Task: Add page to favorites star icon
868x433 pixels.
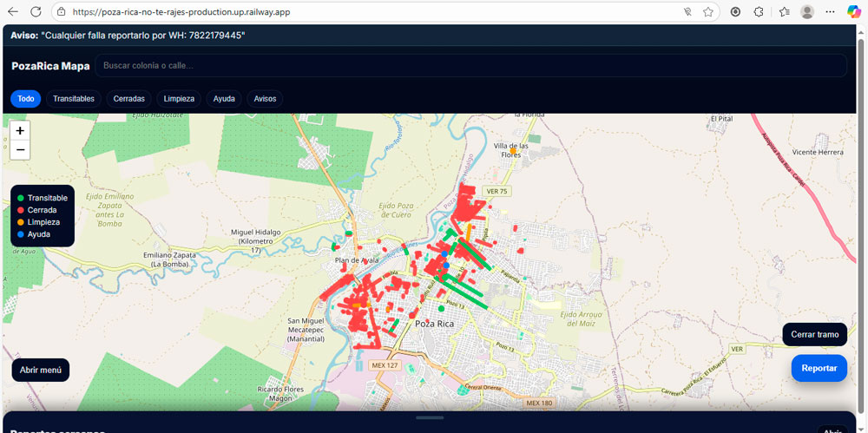Action: coord(708,12)
